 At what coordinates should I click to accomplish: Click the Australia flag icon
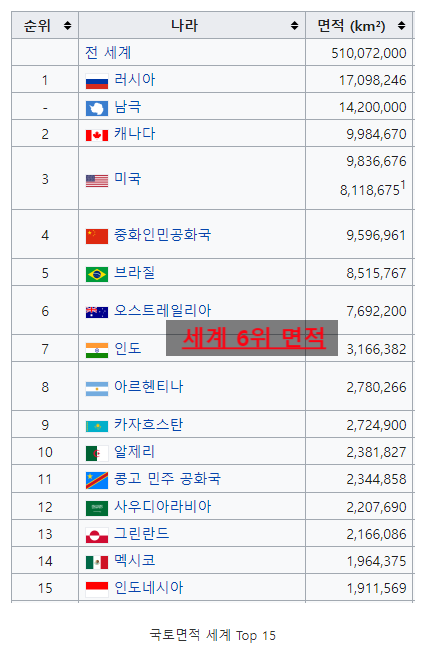click(x=97, y=312)
